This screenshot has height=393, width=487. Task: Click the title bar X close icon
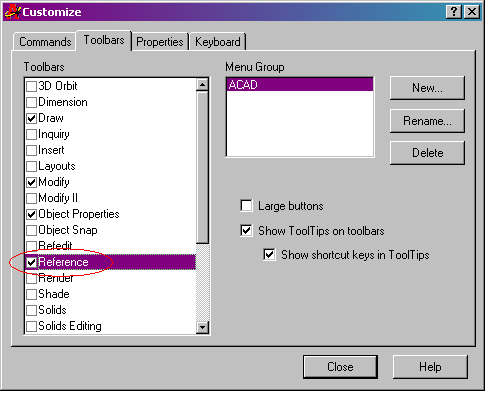[x=472, y=12]
